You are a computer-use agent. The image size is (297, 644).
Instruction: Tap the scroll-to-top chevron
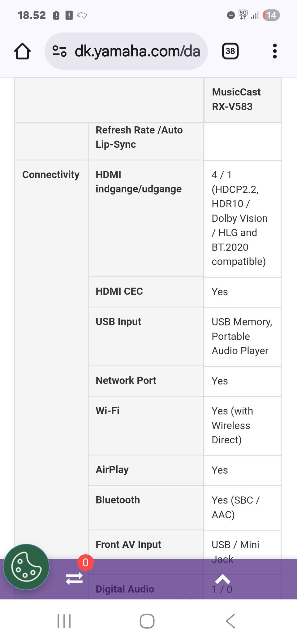click(222, 579)
